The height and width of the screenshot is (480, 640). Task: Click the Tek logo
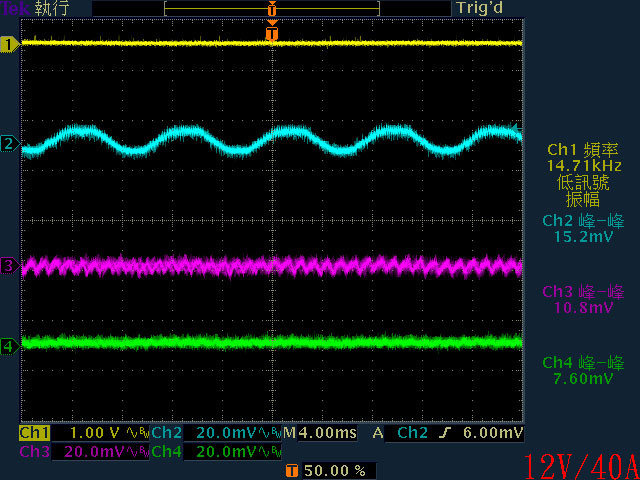(15, 8)
